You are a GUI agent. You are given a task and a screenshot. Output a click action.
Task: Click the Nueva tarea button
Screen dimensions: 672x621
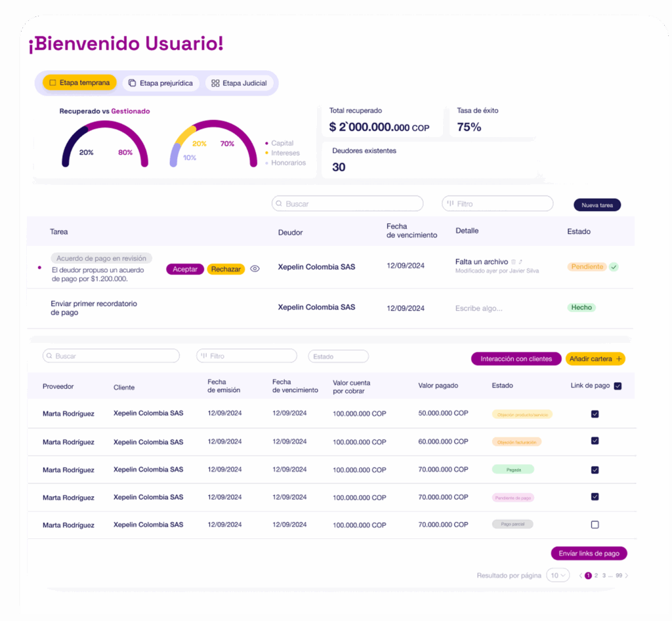point(597,205)
